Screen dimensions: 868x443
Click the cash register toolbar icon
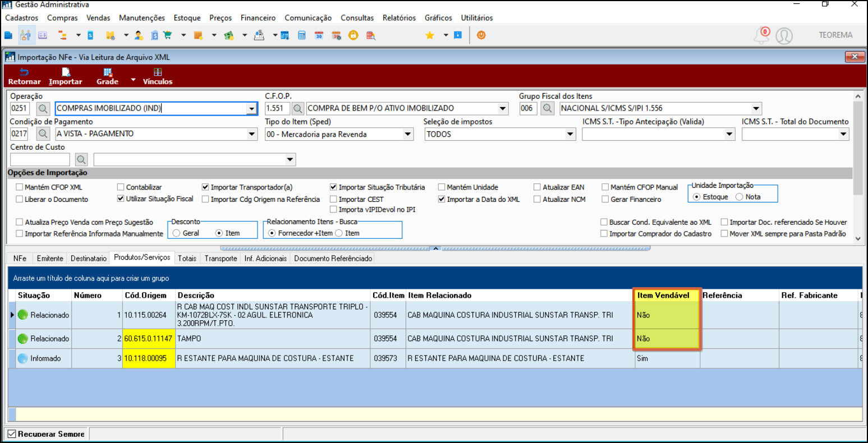(x=259, y=35)
